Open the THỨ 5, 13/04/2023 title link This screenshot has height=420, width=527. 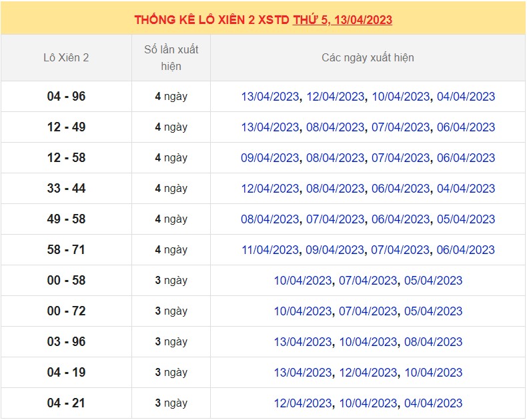point(342,20)
